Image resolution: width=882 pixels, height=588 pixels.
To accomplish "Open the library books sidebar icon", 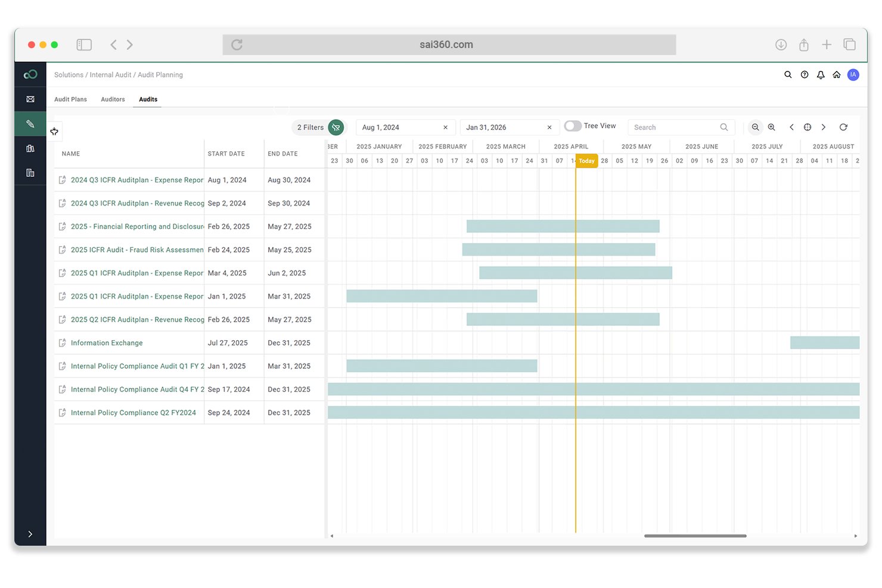I will 30,148.
